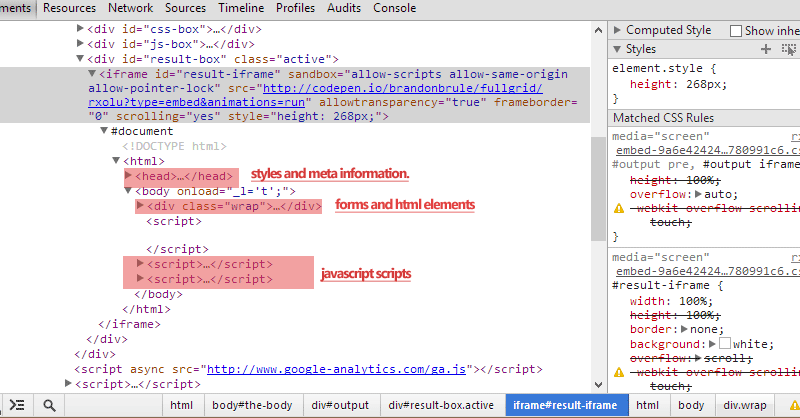The height and width of the screenshot is (418, 800).
Task: Open the Console tab
Action: pyautogui.click(x=394, y=8)
